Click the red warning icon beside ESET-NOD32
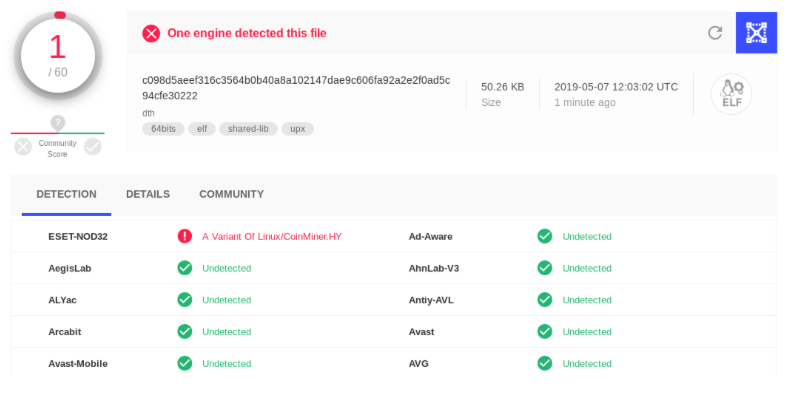Viewport: 787px width, 397px height. click(185, 236)
